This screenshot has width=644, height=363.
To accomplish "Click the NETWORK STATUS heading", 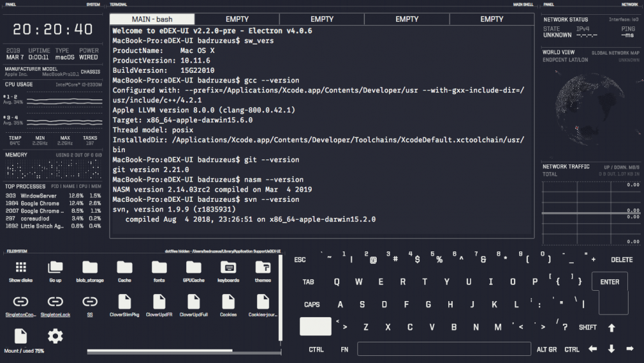I will (565, 20).
